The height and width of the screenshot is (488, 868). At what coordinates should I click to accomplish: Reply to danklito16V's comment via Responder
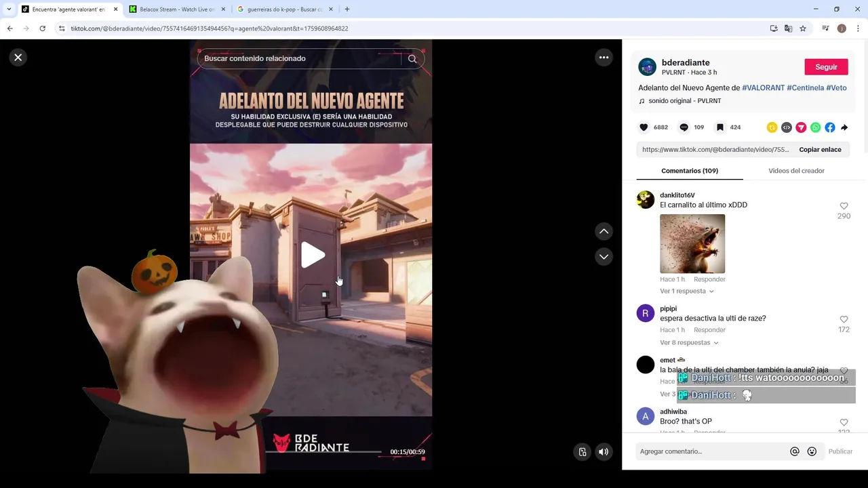(709, 279)
